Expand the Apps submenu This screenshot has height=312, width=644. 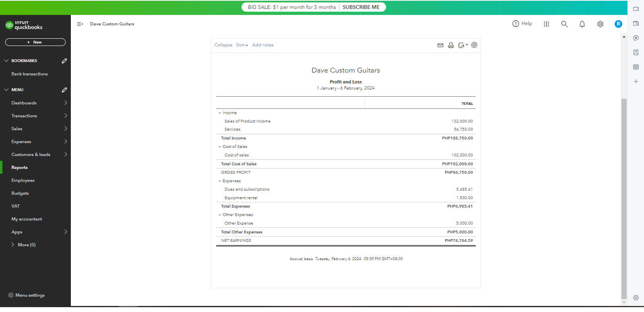pos(66,232)
